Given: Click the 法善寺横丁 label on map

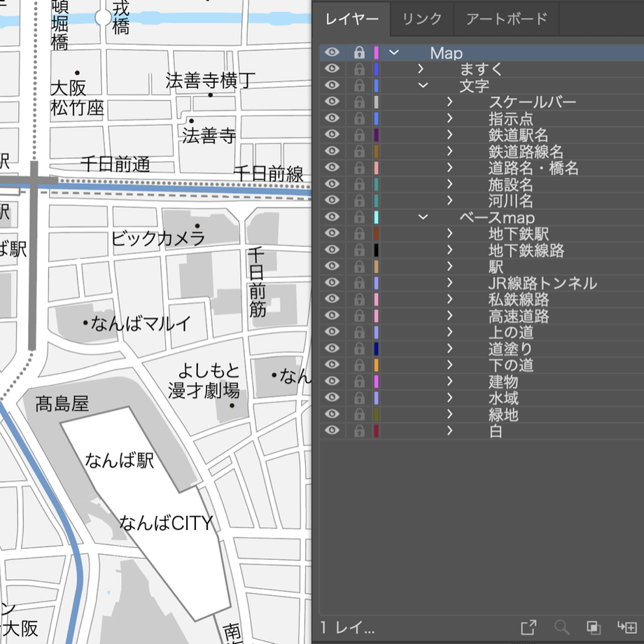Looking at the screenshot, I should (210, 80).
